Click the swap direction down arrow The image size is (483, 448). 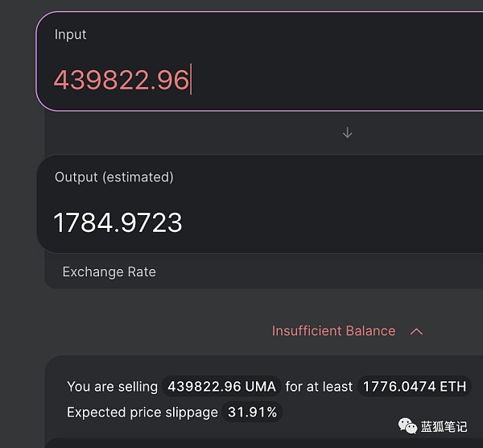pos(347,133)
